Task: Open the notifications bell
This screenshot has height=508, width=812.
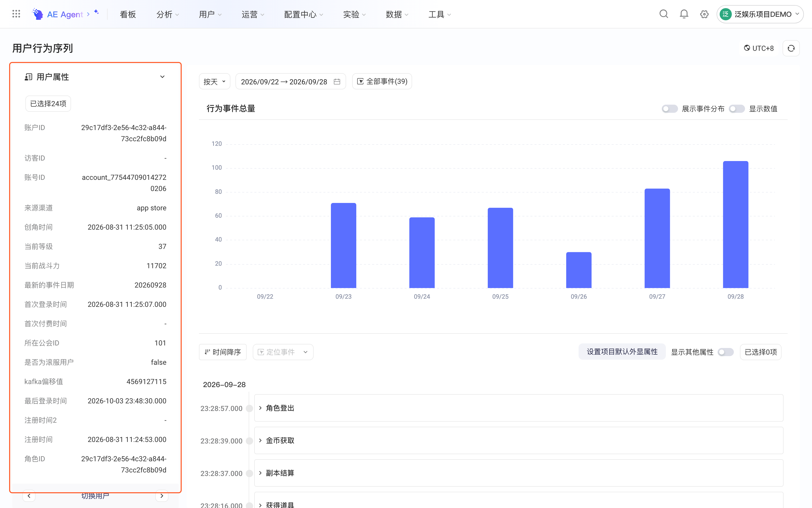Action: click(x=684, y=14)
